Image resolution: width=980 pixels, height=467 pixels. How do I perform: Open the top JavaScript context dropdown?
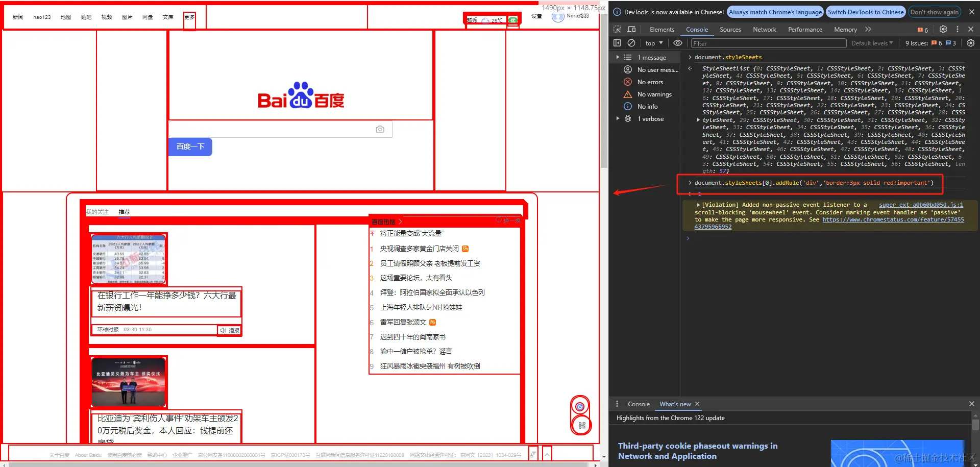[654, 43]
